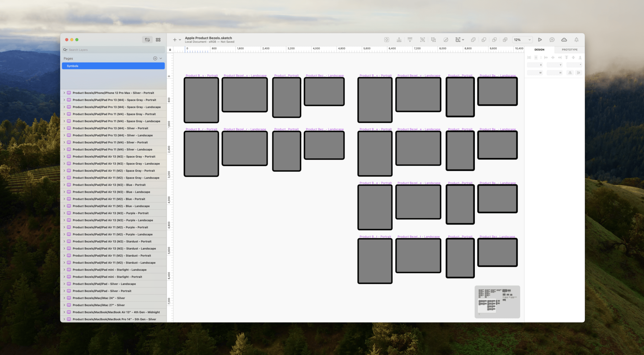Click the Mask toolbar icon
The width and height of the screenshot is (644, 355).
[x=446, y=40]
